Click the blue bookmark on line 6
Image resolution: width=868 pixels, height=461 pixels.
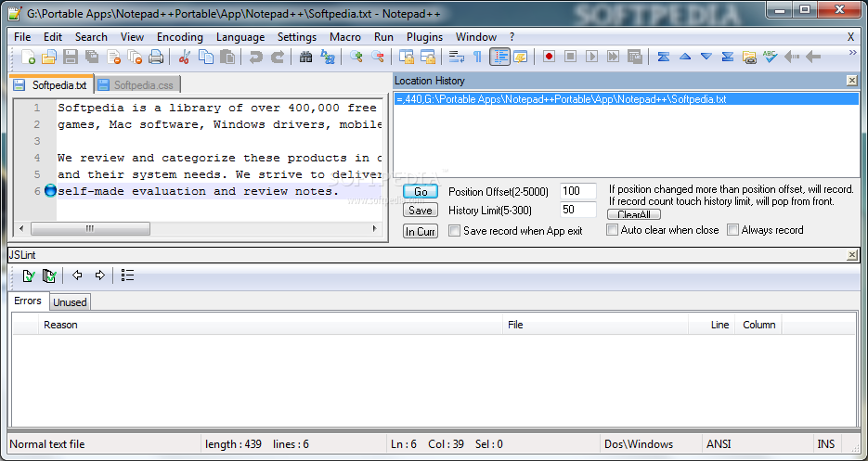(x=50, y=191)
